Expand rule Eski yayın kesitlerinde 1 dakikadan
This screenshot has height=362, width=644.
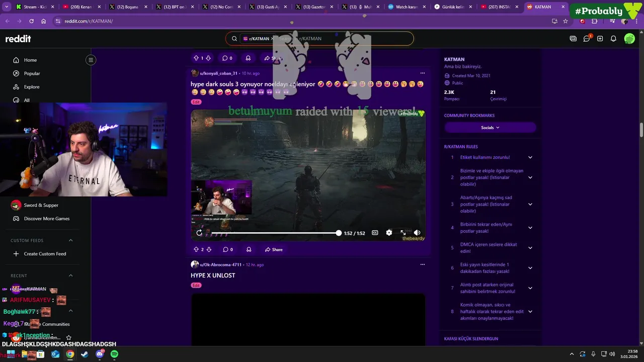[530, 268]
